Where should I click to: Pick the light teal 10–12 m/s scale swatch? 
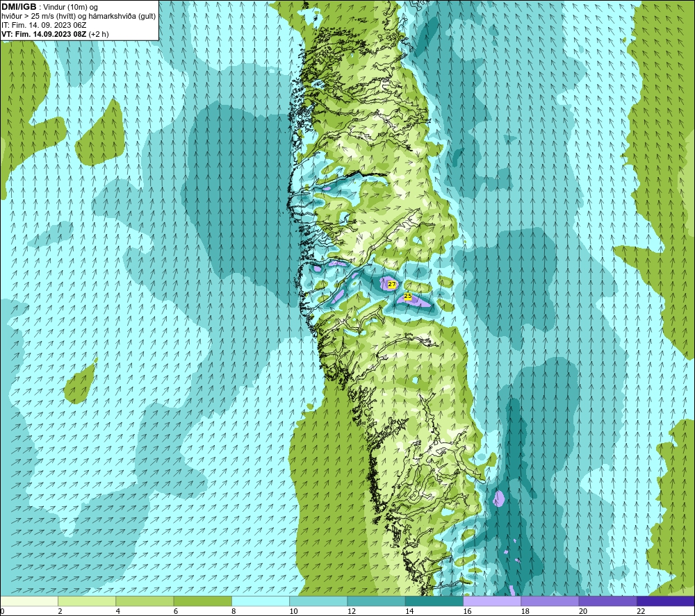[x=318, y=601]
